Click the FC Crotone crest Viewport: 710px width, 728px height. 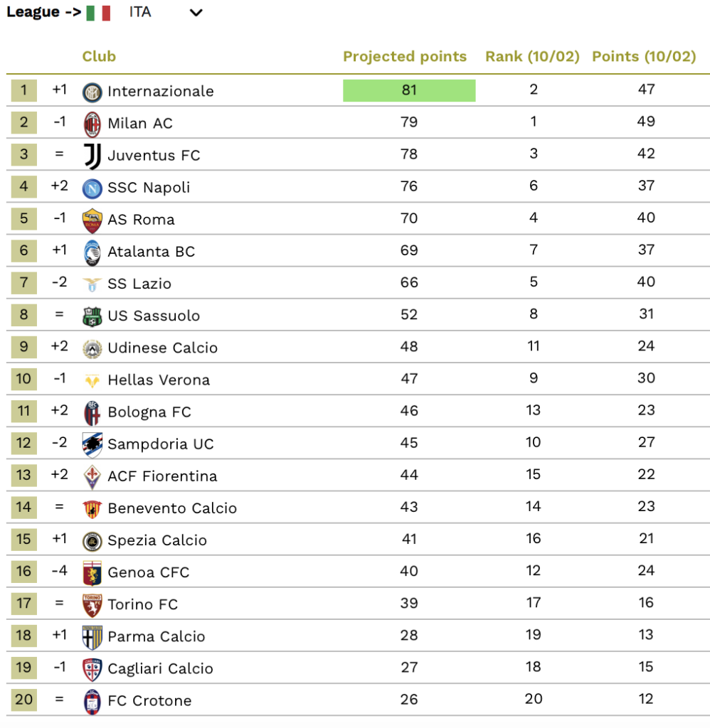pyautogui.click(x=92, y=702)
